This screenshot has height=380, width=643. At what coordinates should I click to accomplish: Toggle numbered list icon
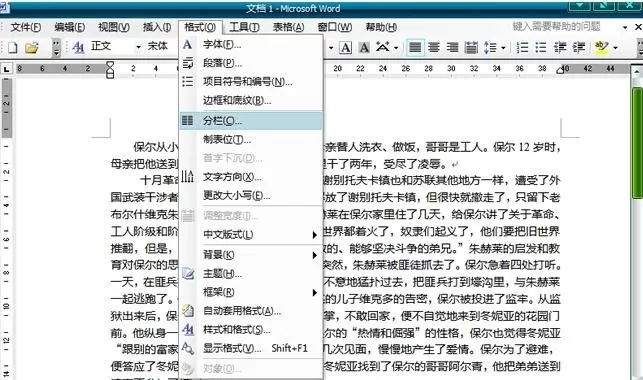pyautogui.click(x=522, y=48)
